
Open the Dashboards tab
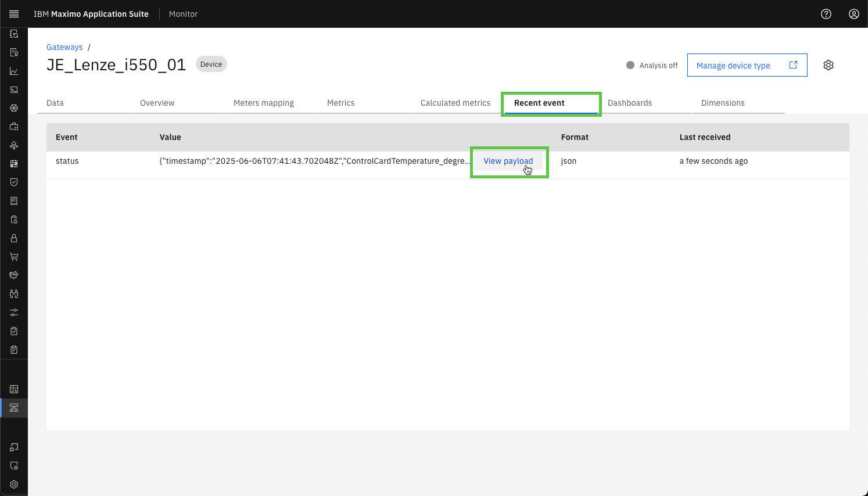(645, 103)
